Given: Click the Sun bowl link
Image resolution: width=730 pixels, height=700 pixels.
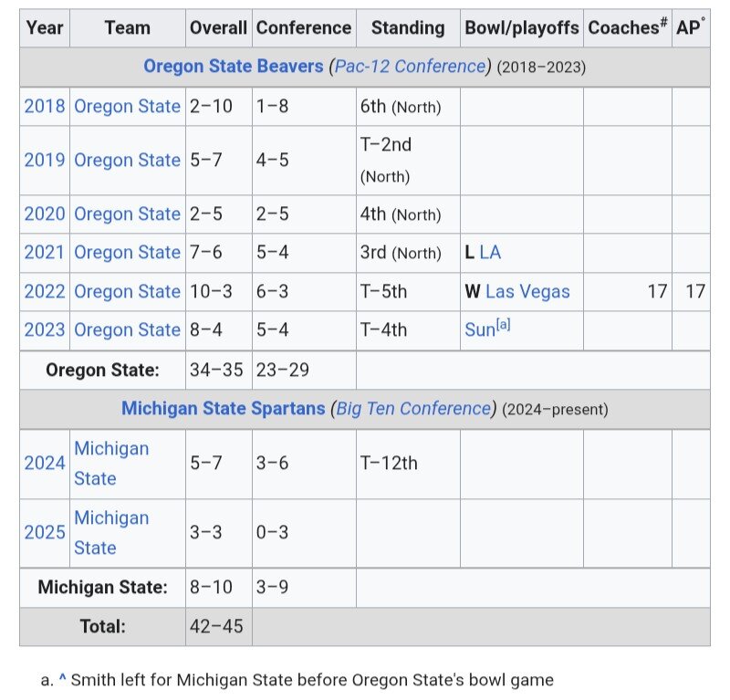Looking at the screenshot, I should click(x=479, y=330).
